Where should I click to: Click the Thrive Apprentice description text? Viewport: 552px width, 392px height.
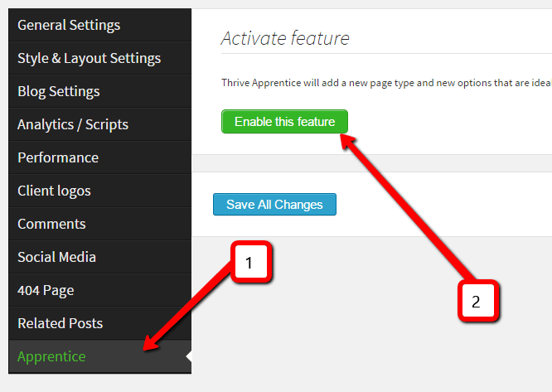click(x=386, y=83)
